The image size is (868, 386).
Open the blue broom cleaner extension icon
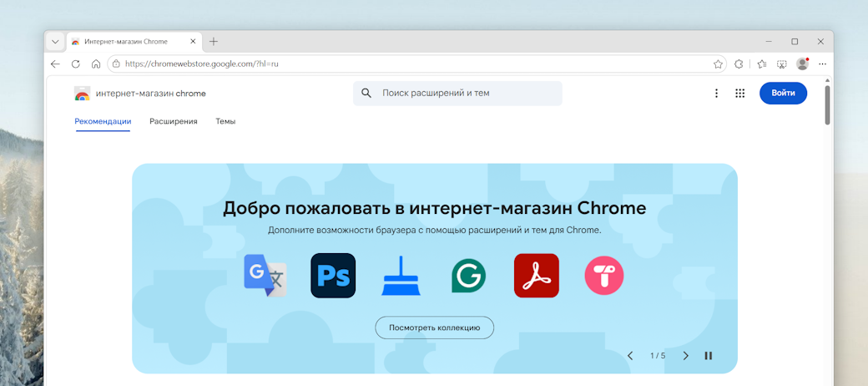coord(401,276)
